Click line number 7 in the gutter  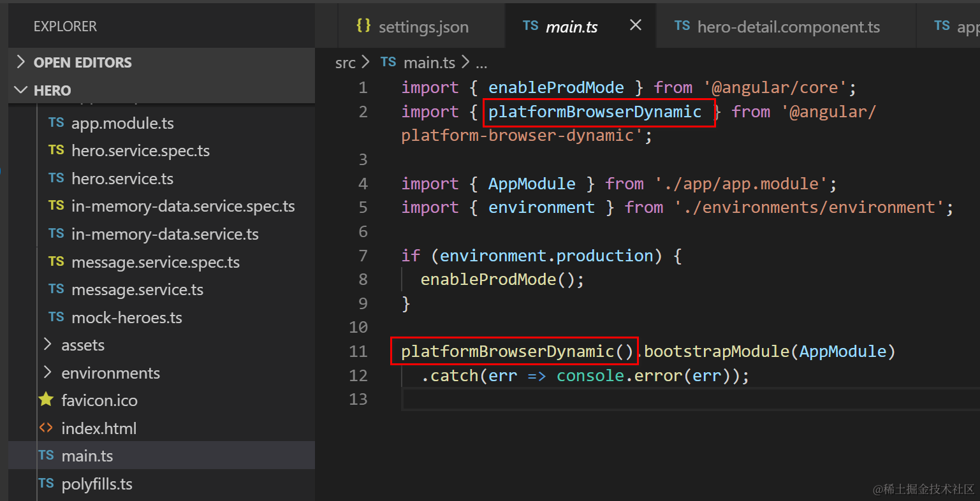(363, 256)
